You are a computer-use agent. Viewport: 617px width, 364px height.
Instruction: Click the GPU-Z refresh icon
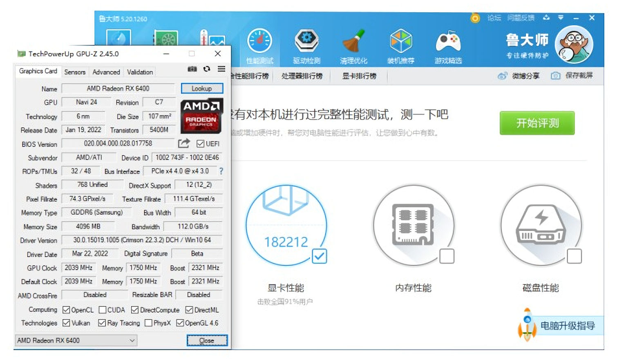[207, 69]
